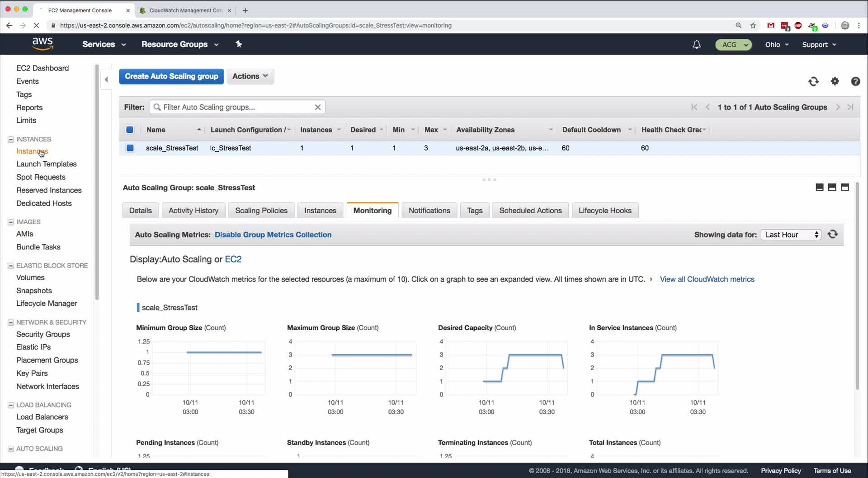Image resolution: width=868 pixels, height=478 pixels.
Task: Select time range from Last Hour dropdown
Action: coord(791,234)
